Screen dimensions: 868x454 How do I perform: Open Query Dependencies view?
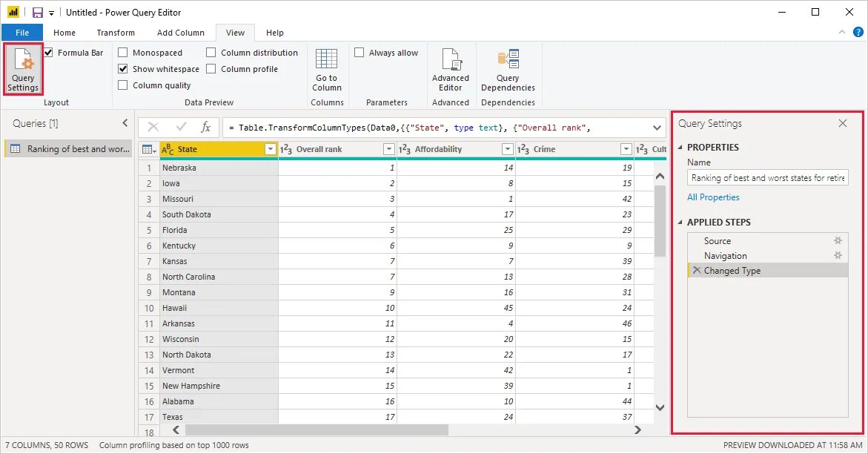click(508, 70)
